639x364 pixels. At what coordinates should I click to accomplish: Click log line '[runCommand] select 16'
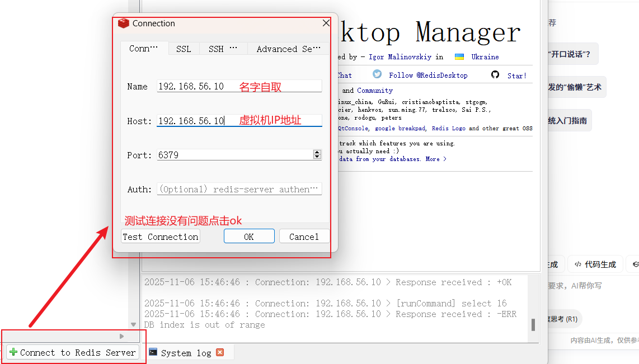point(326,303)
